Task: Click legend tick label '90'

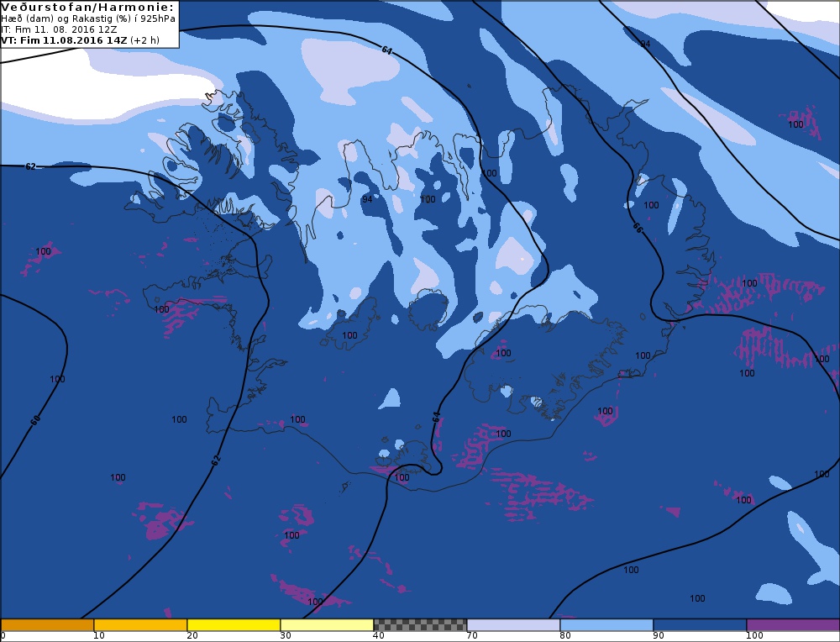Action: coord(659,636)
